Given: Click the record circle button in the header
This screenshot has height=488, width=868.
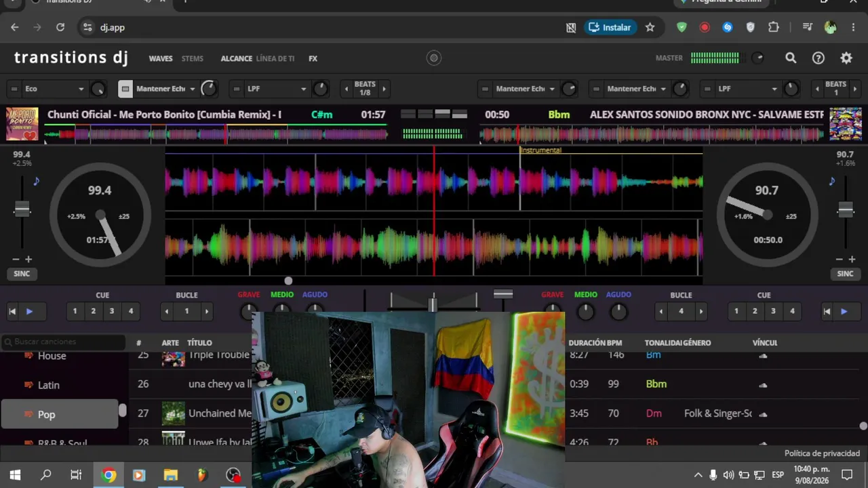Looking at the screenshot, I should [434, 58].
